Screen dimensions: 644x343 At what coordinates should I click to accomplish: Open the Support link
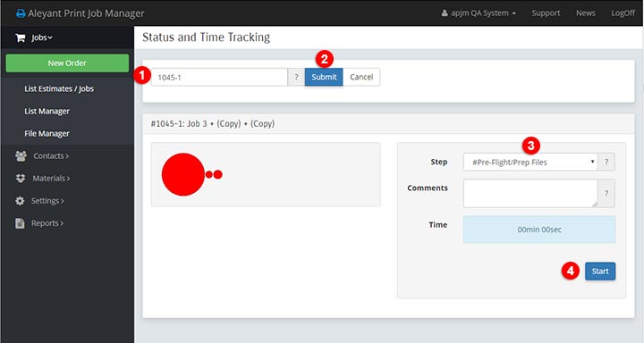coord(546,13)
